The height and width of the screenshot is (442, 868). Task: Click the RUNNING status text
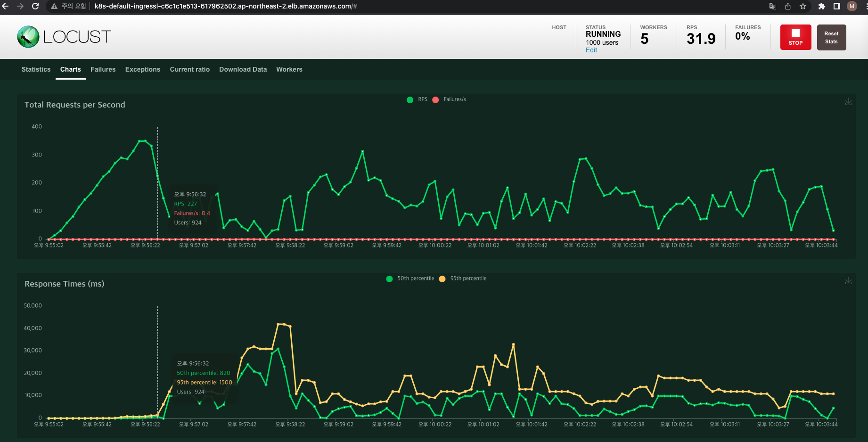point(603,34)
